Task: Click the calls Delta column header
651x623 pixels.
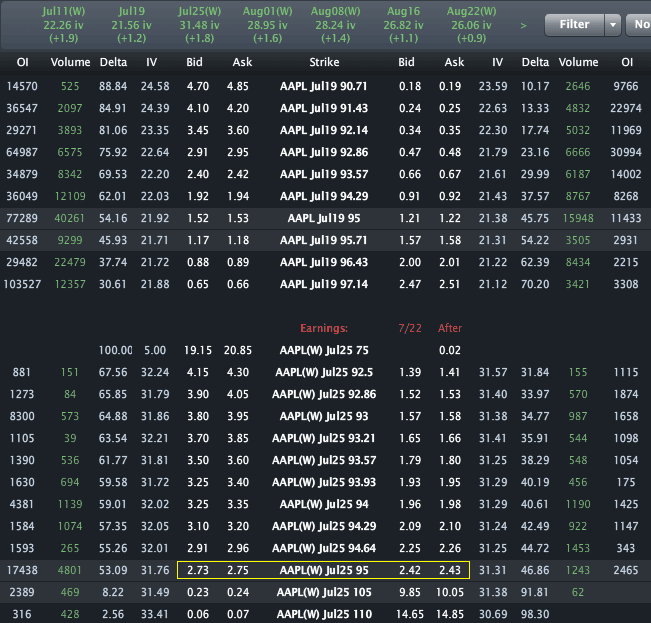Action: coord(113,62)
